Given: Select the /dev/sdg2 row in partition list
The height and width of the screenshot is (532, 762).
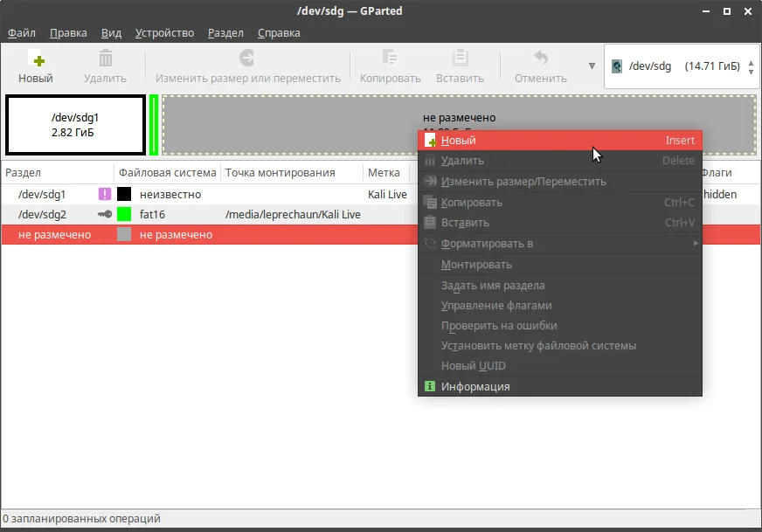Looking at the screenshot, I should click(x=210, y=214).
